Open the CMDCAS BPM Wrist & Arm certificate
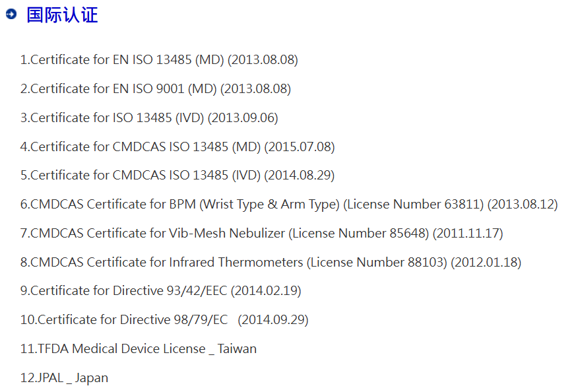 (289, 204)
